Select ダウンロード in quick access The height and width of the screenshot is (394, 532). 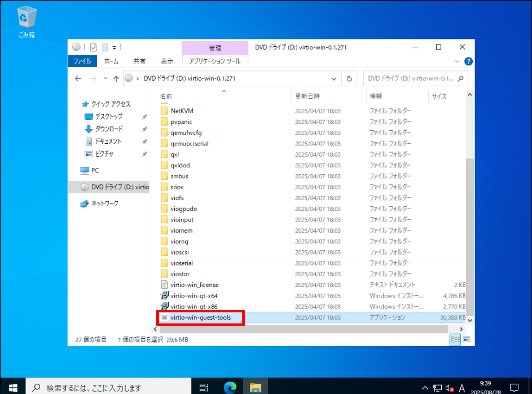[x=109, y=129]
